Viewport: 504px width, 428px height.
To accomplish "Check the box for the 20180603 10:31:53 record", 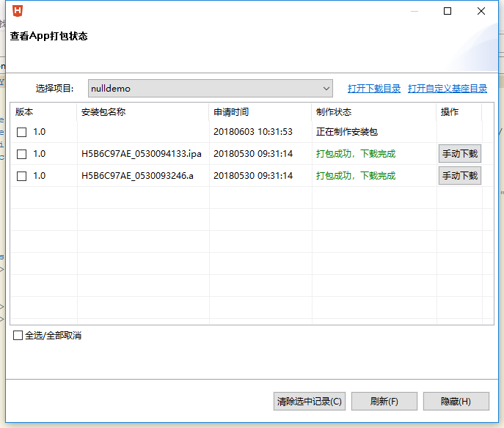I will (x=22, y=133).
